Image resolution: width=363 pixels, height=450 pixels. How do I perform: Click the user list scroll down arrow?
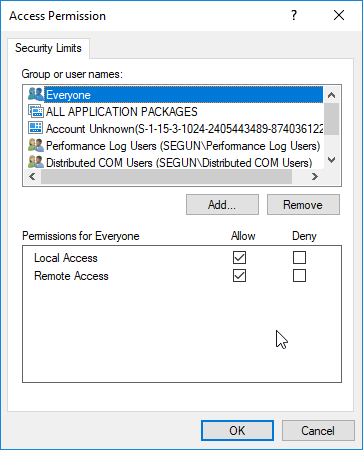331,160
